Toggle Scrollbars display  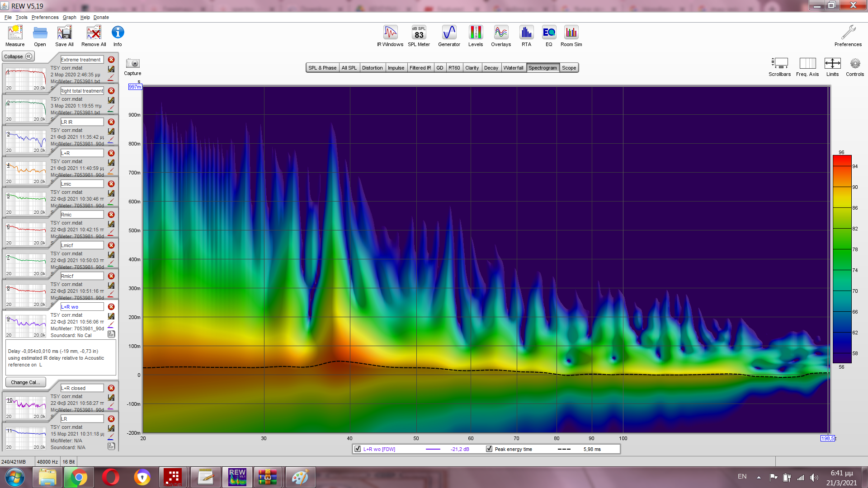[x=779, y=64]
